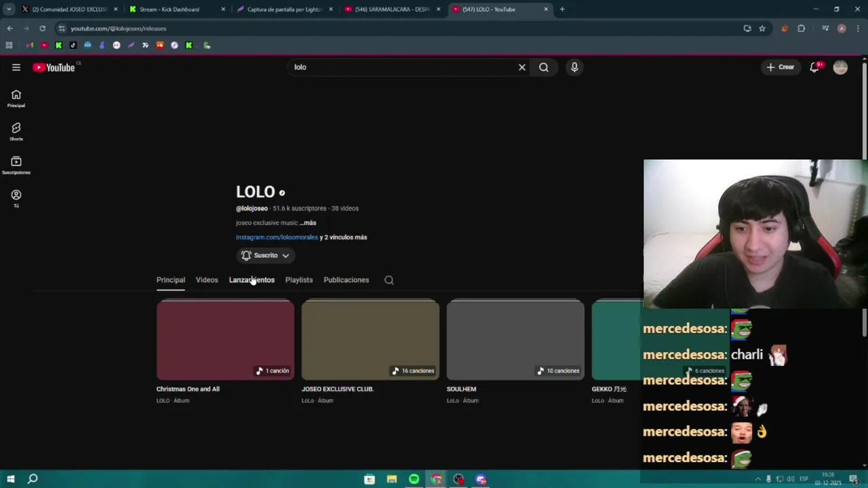Open the taskbar clock and date

point(828,479)
